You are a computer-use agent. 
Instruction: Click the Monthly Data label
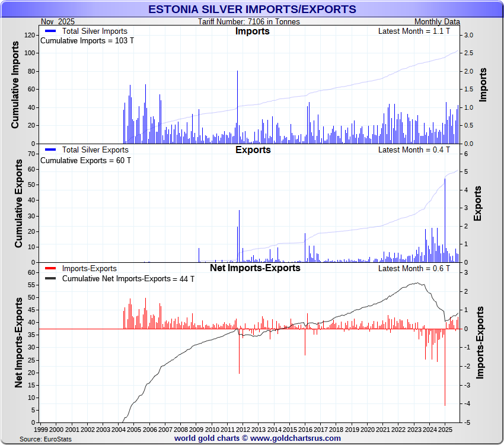tap(437, 21)
